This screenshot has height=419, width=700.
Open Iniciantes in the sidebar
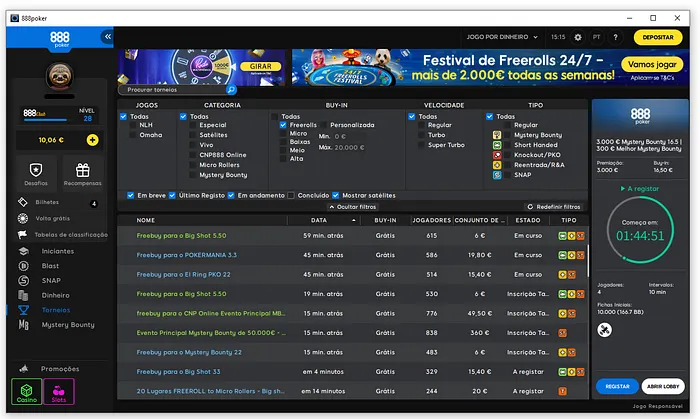click(x=58, y=251)
